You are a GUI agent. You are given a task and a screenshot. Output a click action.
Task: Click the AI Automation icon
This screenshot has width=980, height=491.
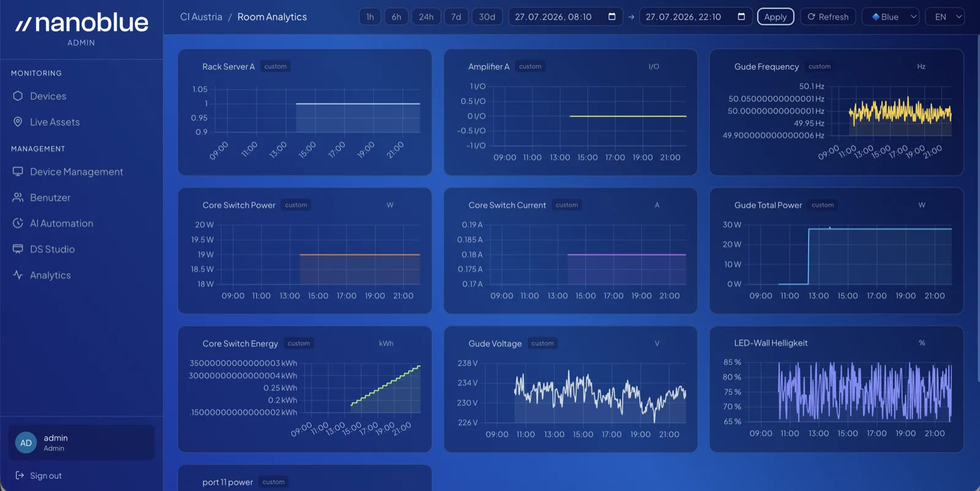point(18,223)
